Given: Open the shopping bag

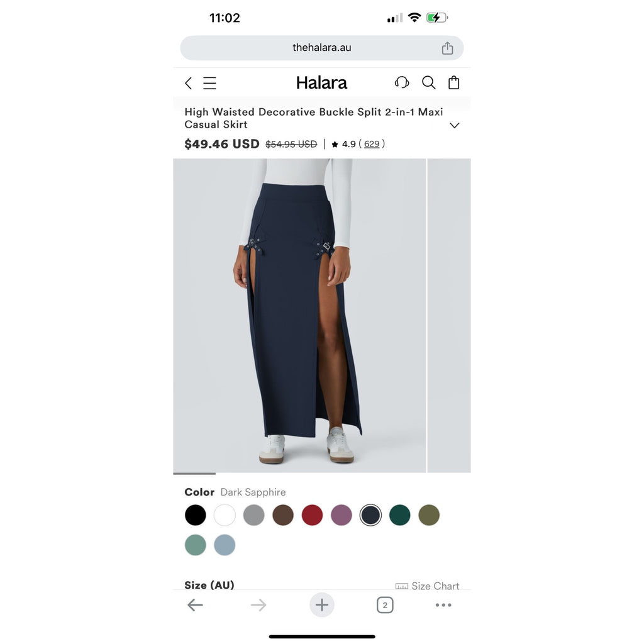Looking at the screenshot, I should 453,82.
